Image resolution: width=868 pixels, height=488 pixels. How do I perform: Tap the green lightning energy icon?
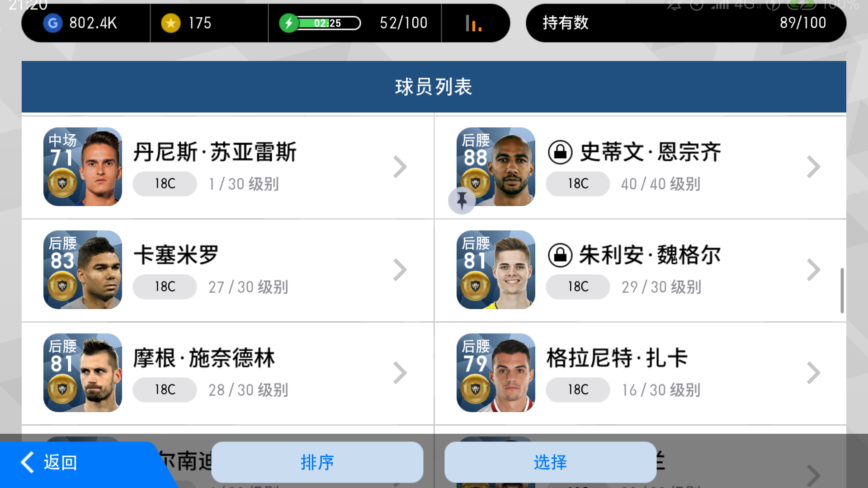coord(289,23)
